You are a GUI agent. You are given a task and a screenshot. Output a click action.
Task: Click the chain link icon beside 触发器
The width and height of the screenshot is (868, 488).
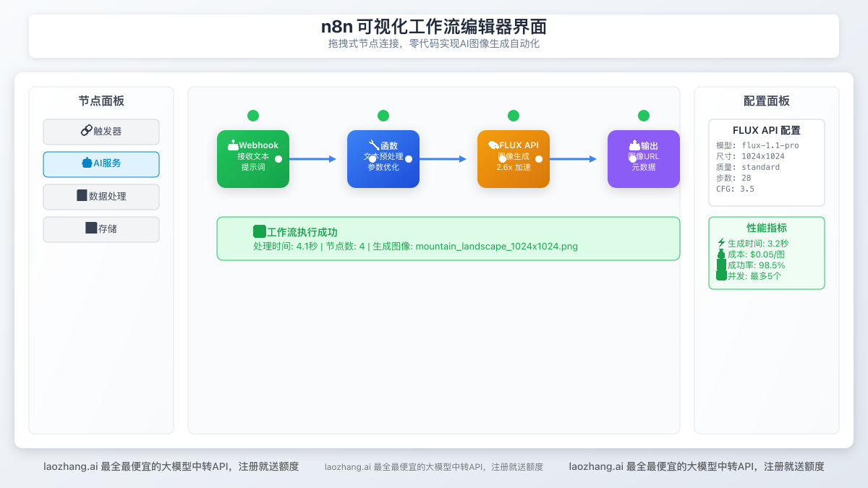click(x=86, y=131)
